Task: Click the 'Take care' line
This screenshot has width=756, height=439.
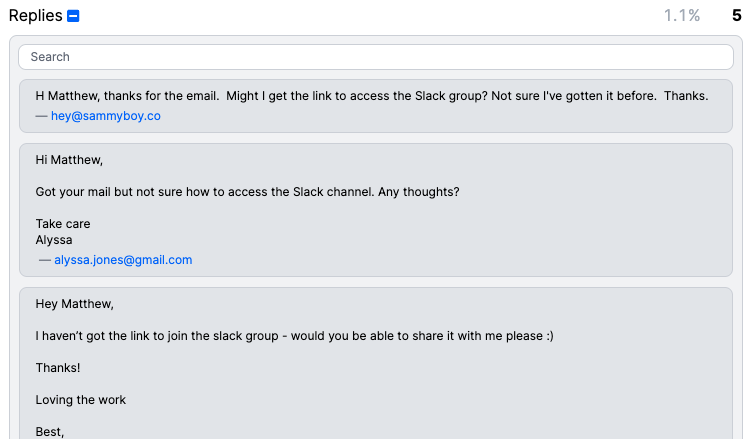Action: (63, 224)
